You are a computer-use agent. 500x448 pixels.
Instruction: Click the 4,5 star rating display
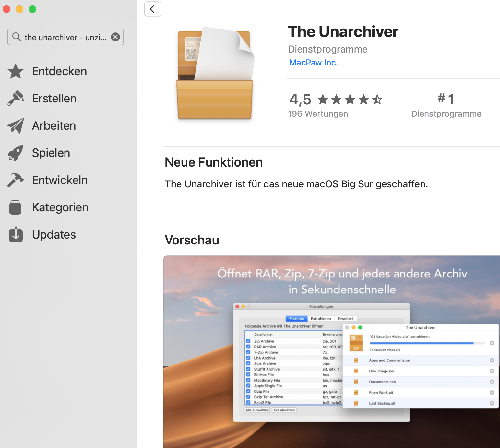336,100
